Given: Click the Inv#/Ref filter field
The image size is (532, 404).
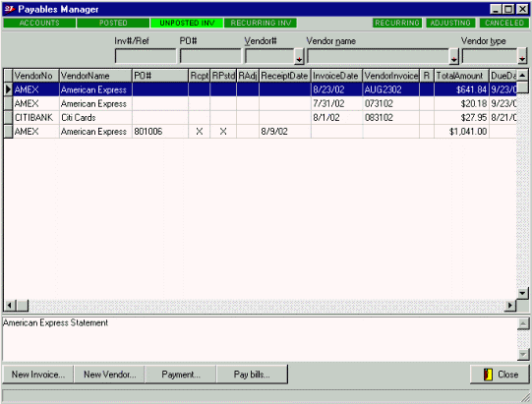Looking at the screenshot, I should click(x=146, y=56).
